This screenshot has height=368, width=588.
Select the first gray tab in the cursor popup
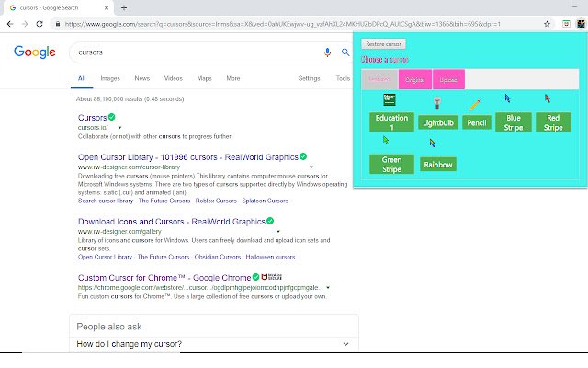coord(379,79)
